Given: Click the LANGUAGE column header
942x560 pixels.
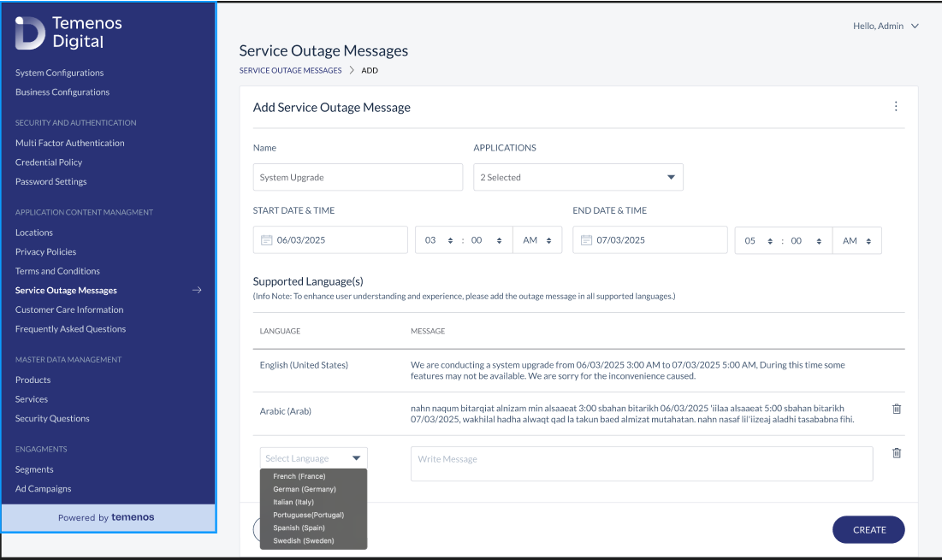Looking at the screenshot, I should coord(280,331).
